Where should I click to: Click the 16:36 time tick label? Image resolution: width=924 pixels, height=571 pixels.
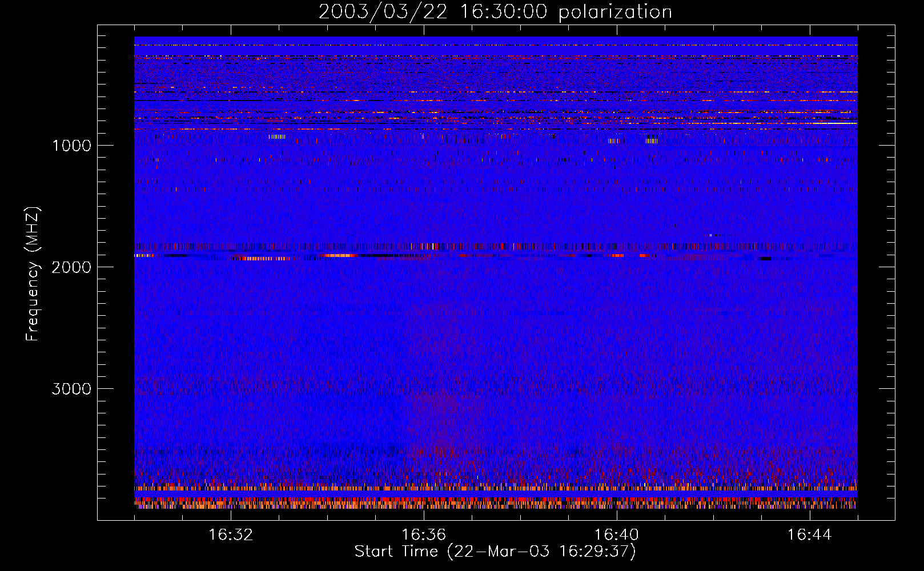click(x=424, y=535)
